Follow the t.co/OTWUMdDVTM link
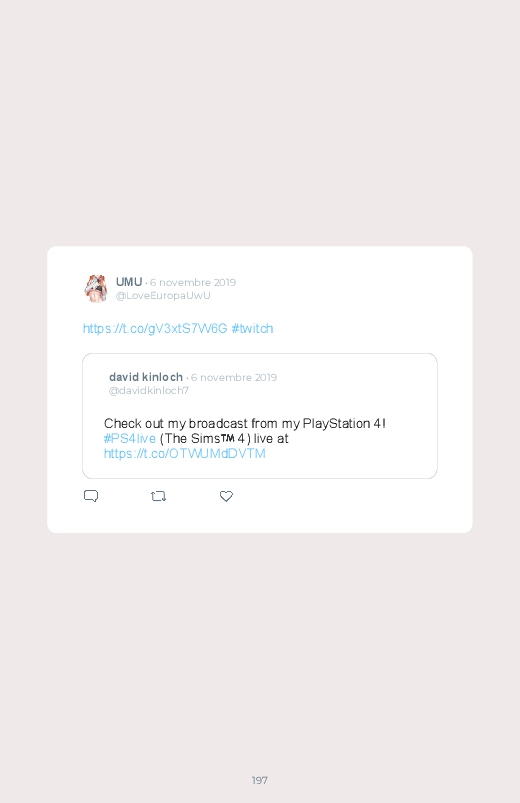 (x=184, y=454)
